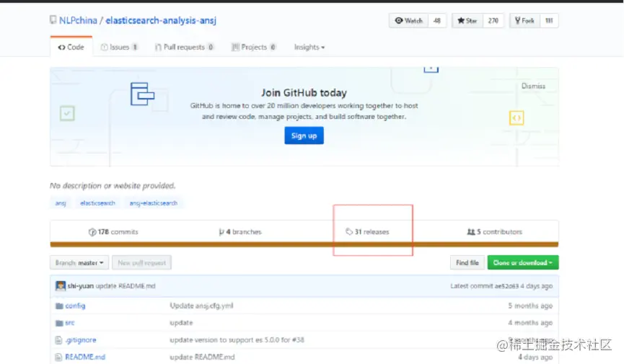Click shi-yuan's avatar thumbnail

click(61, 285)
